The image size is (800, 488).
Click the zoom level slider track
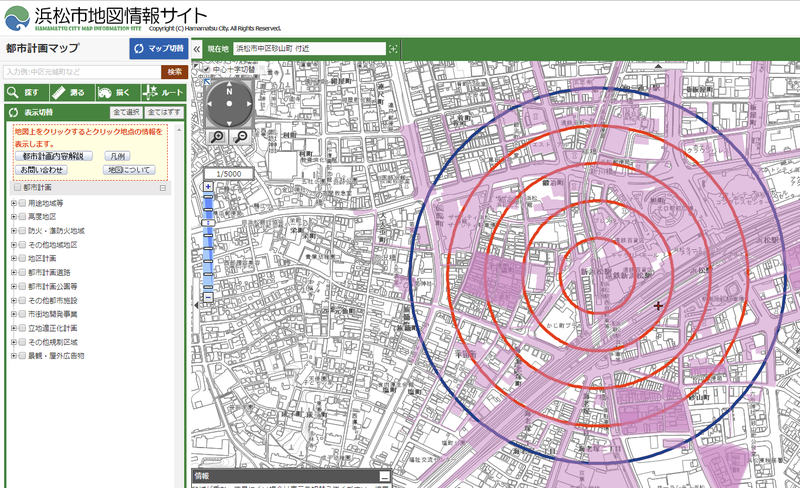coord(208,240)
